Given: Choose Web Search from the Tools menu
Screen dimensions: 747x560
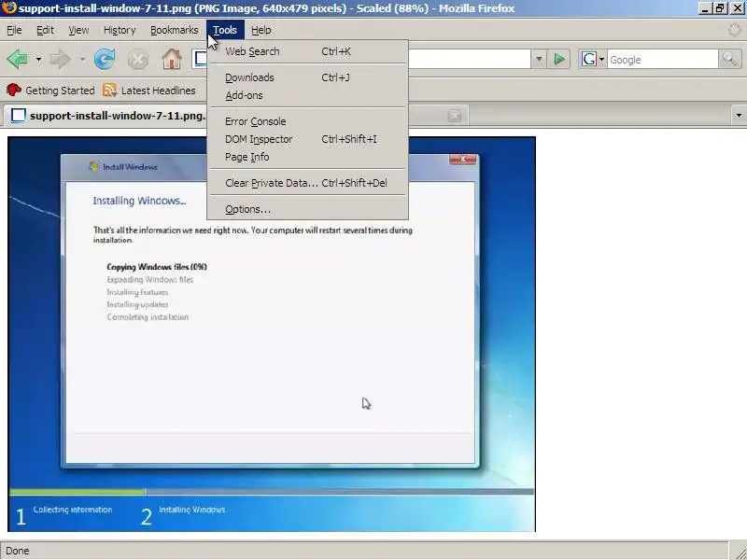Looking at the screenshot, I should [307, 51].
